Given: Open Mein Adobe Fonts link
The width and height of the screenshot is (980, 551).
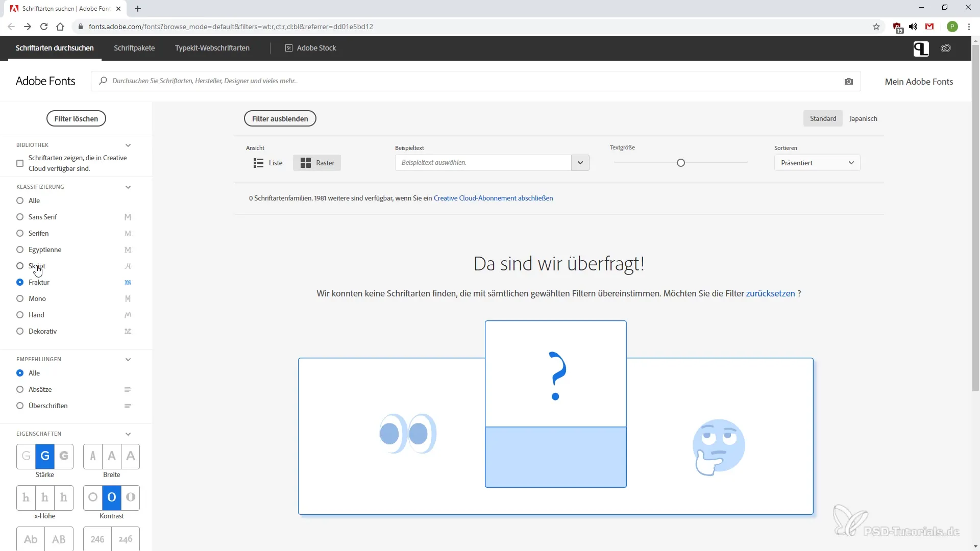Looking at the screenshot, I should point(919,82).
